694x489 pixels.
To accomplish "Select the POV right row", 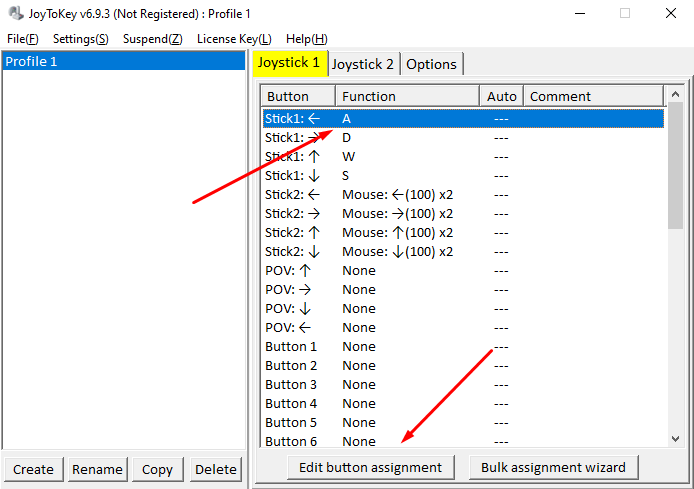I will pos(463,290).
